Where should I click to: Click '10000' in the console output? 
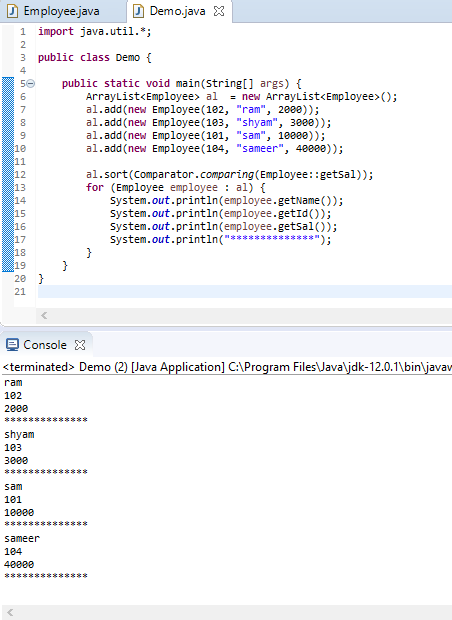pos(19,513)
